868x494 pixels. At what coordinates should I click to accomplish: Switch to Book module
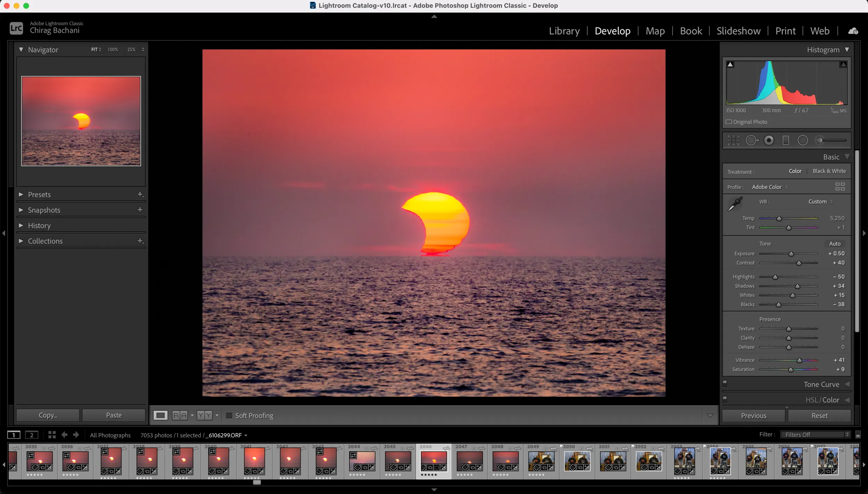pyautogui.click(x=691, y=31)
